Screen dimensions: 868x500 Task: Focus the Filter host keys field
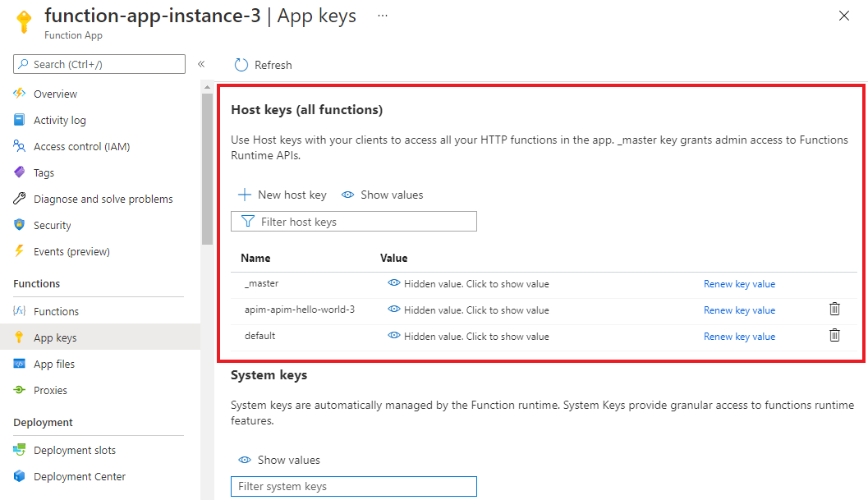click(x=361, y=222)
